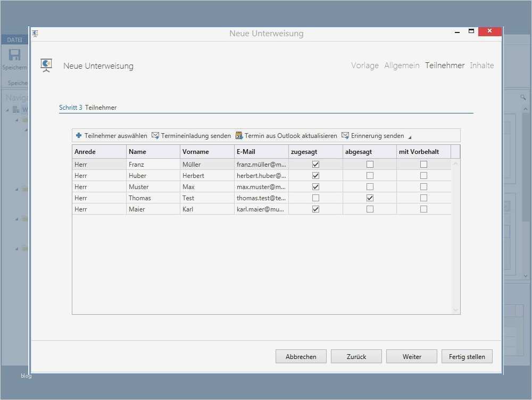Uncheck zugesagt for Franz Müller
532x400 pixels.
[x=315, y=165]
